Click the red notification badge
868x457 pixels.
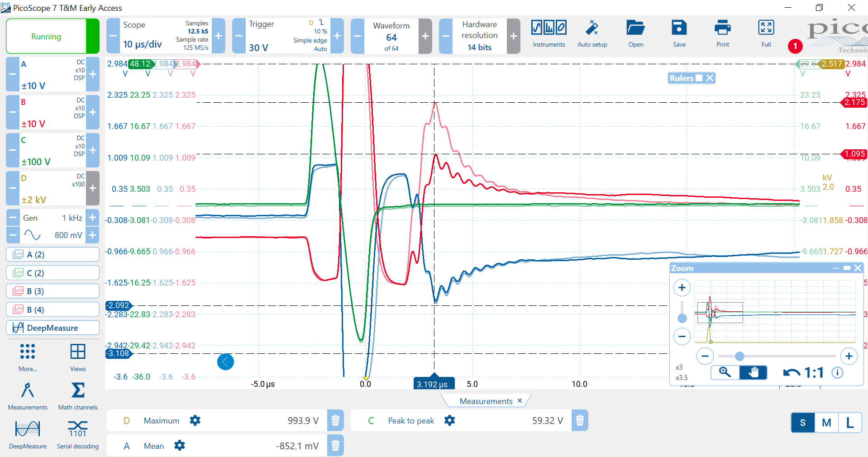coord(795,46)
